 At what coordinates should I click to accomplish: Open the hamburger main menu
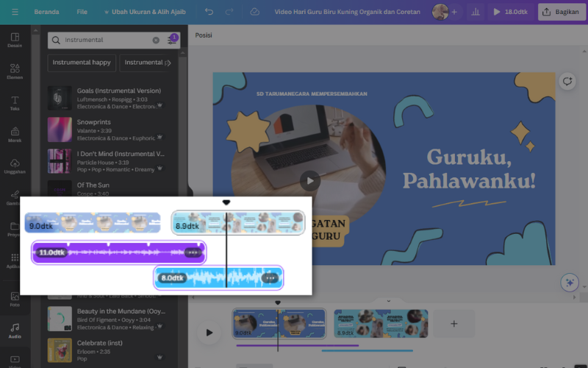coord(15,12)
